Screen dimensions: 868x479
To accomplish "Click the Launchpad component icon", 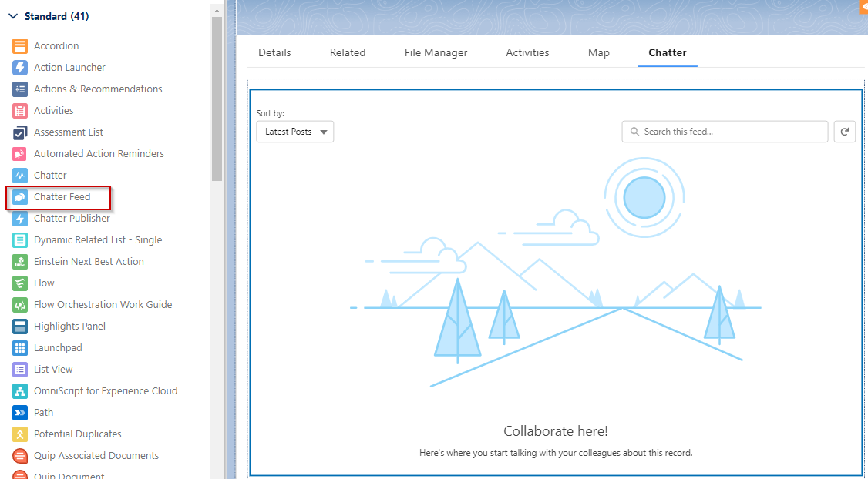I will point(20,347).
